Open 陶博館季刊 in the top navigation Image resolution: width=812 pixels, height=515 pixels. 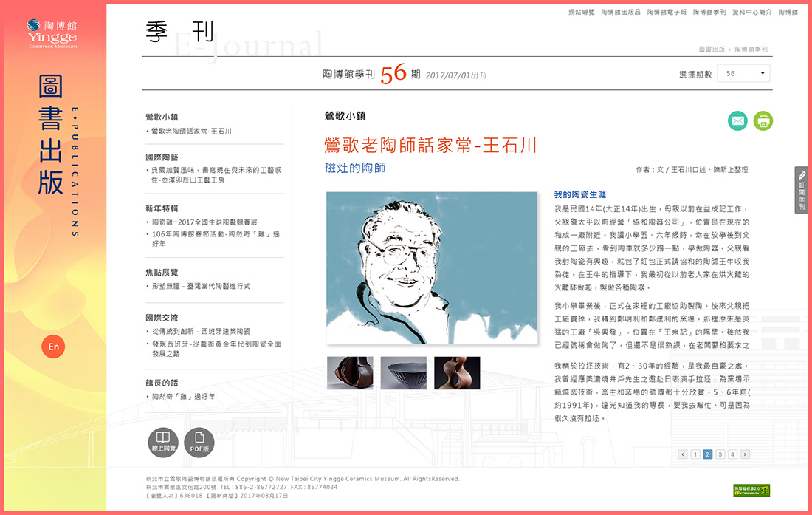[709, 13]
